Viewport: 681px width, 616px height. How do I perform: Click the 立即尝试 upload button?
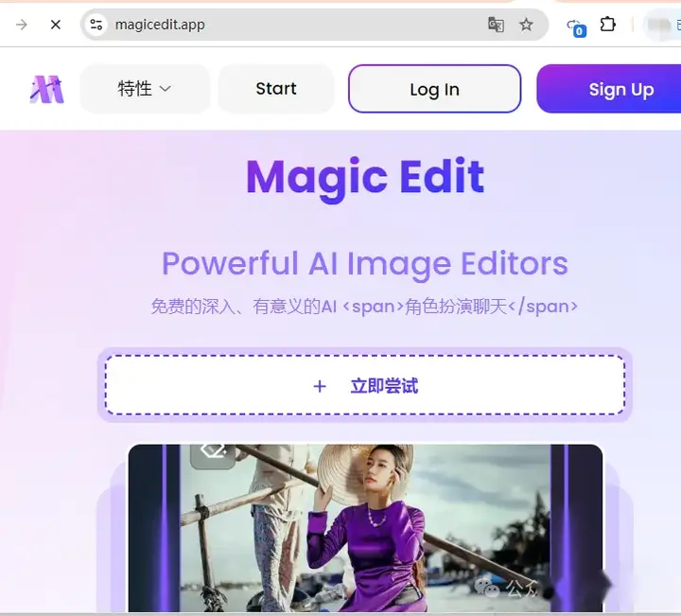tap(365, 385)
